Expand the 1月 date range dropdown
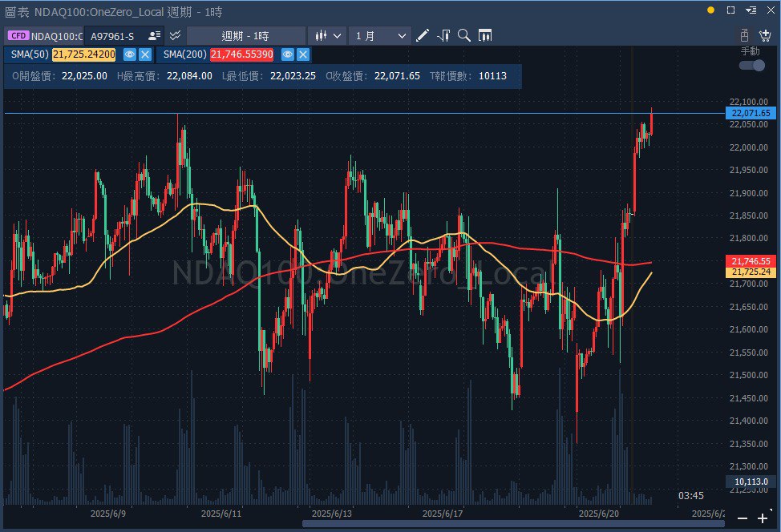The width and height of the screenshot is (781, 532). point(381,36)
